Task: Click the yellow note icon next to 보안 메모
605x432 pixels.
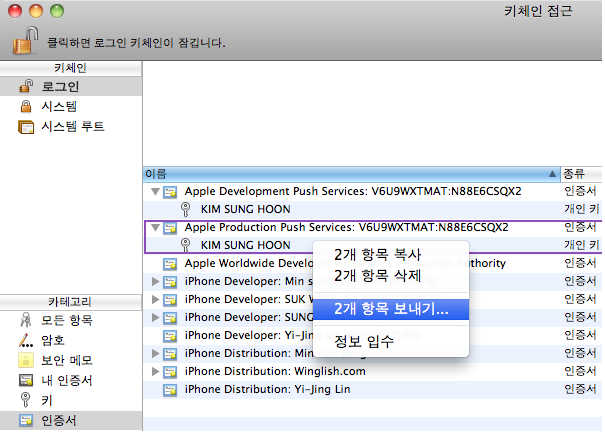Action: [x=26, y=360]
